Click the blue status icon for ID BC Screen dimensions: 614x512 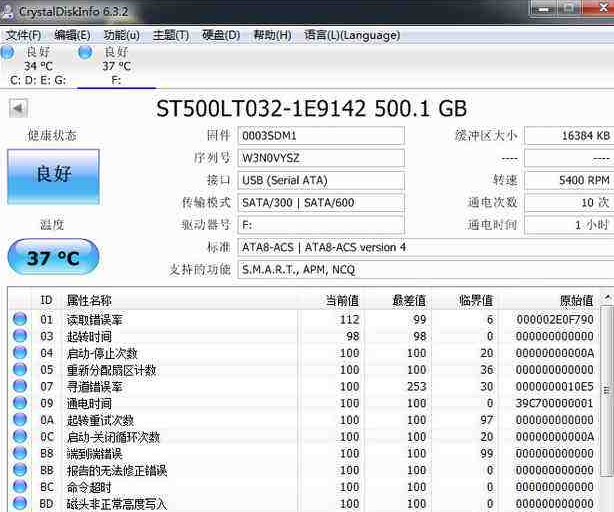click(20, 487)
